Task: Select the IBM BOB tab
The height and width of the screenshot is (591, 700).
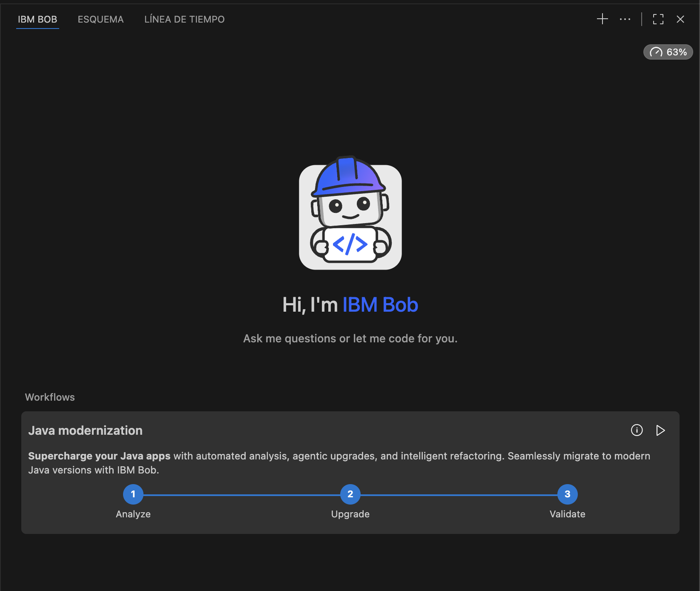Action: [x=37, y=19]
